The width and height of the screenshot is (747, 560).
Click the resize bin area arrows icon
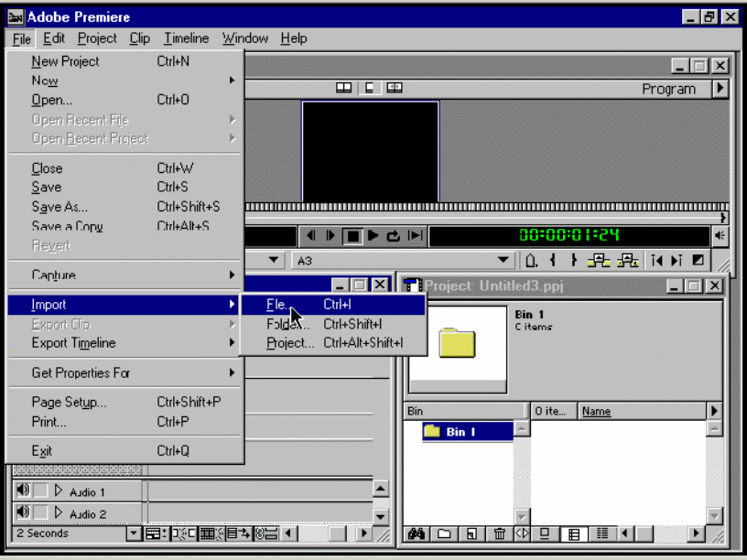pos(522,533)
